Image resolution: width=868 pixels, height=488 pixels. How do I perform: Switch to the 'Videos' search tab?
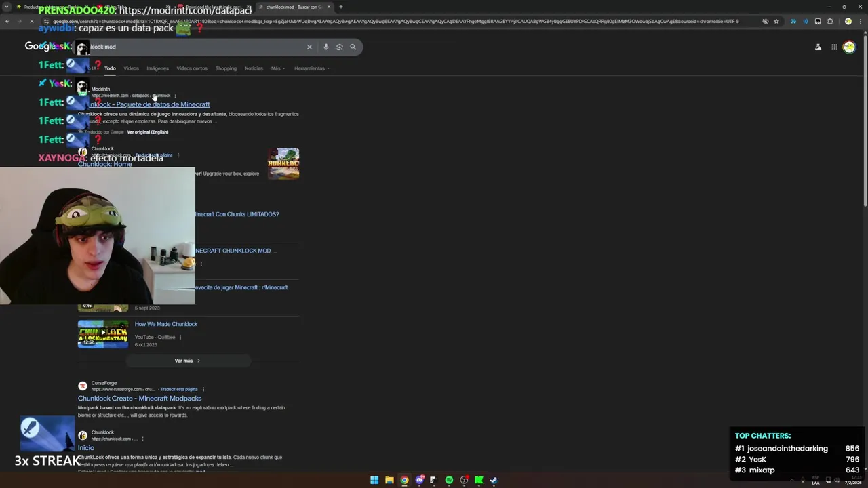tap(131, 68)
